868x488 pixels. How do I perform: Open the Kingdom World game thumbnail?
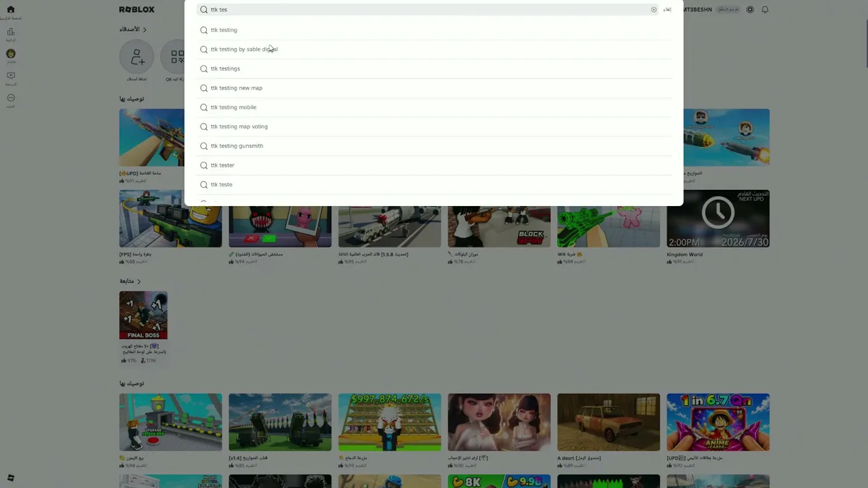pos(718,218)
